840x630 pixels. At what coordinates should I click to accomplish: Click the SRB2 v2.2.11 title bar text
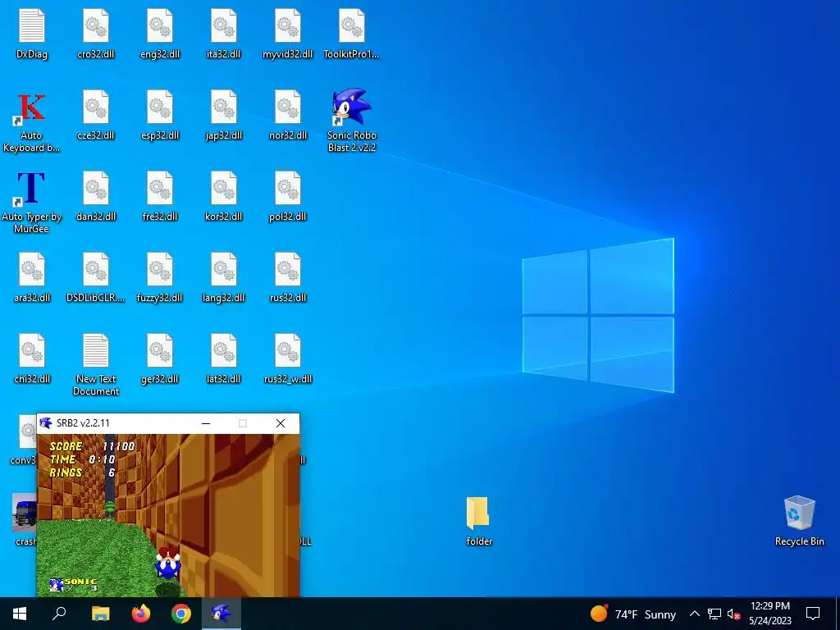(83, 423)
